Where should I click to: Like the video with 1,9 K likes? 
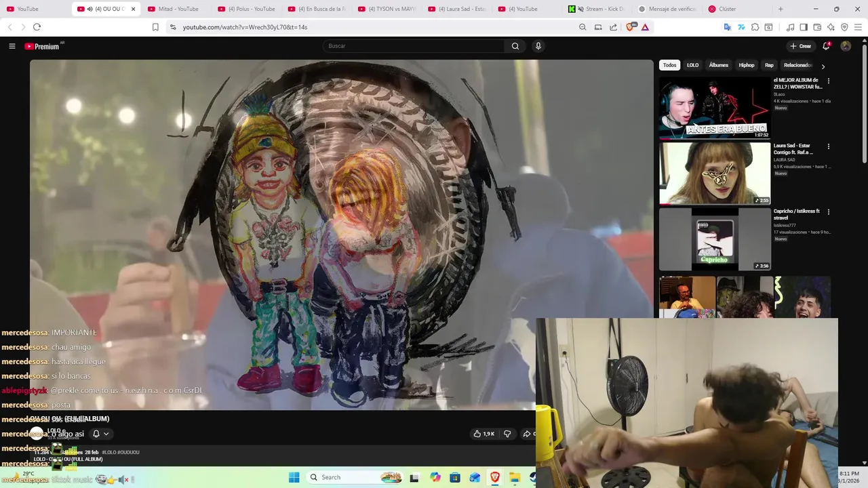click(484, 434)
